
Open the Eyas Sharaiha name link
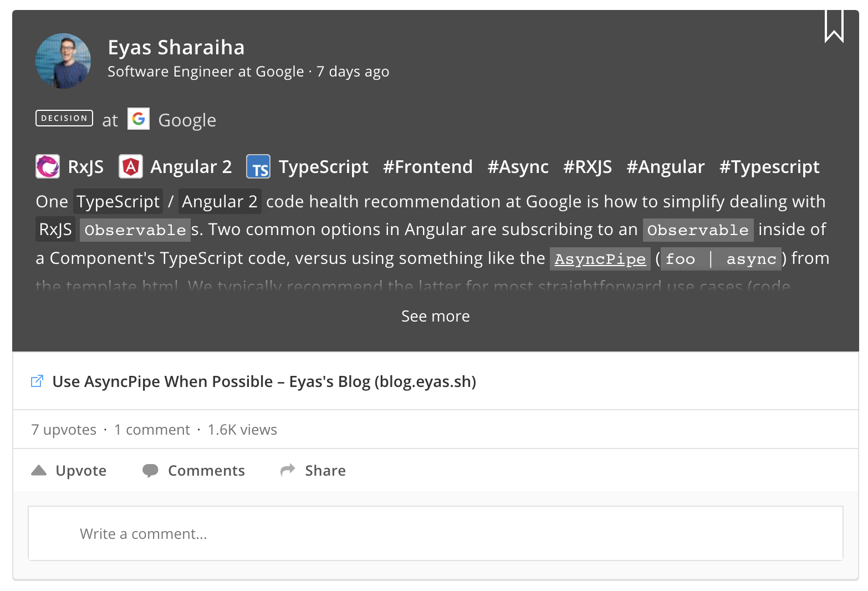click(x=176, y=47)
